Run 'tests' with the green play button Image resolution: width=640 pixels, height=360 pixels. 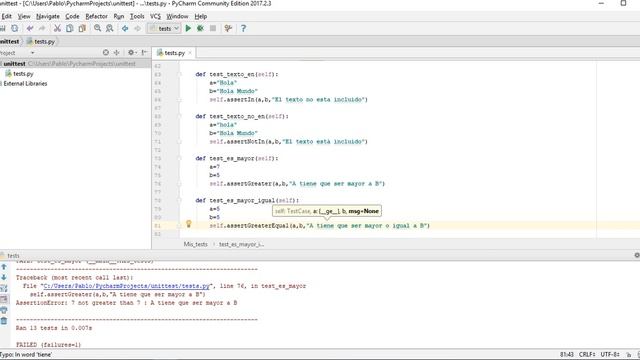click(188, 29)
